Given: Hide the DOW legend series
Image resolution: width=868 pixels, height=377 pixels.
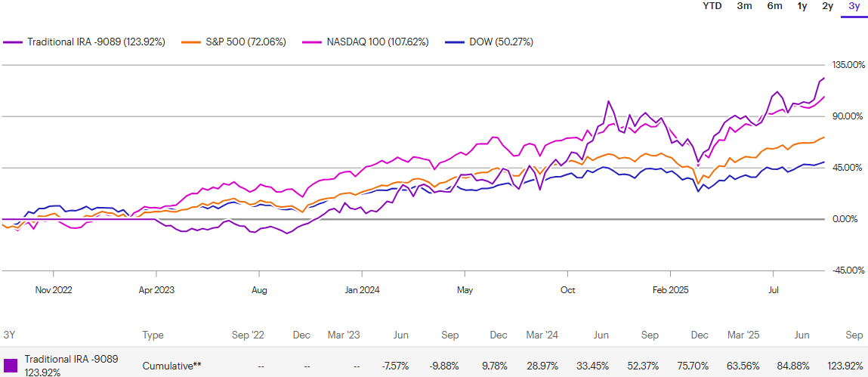Looking at the screenshot, I should click(496, 42).
